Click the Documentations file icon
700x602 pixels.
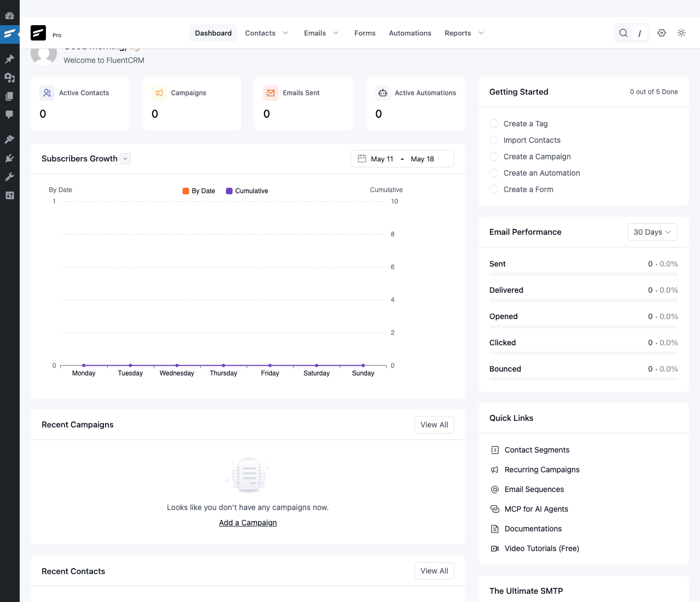click(495, 529)
